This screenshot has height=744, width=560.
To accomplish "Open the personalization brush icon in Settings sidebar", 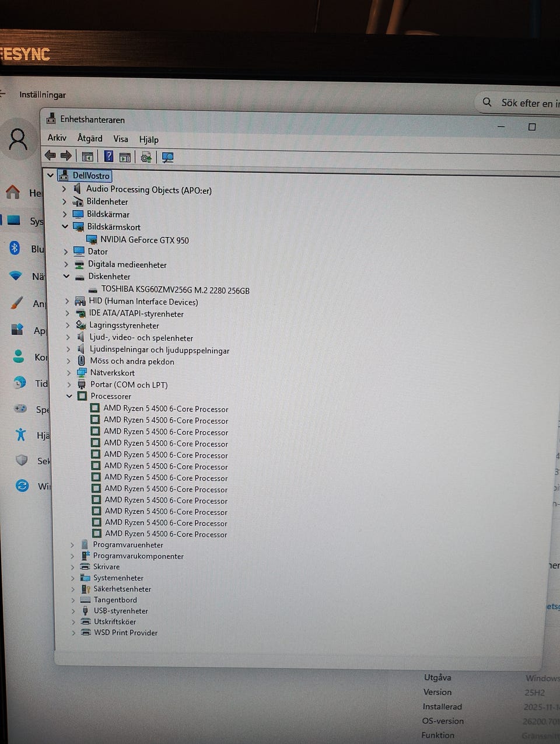I will [17, 303].
